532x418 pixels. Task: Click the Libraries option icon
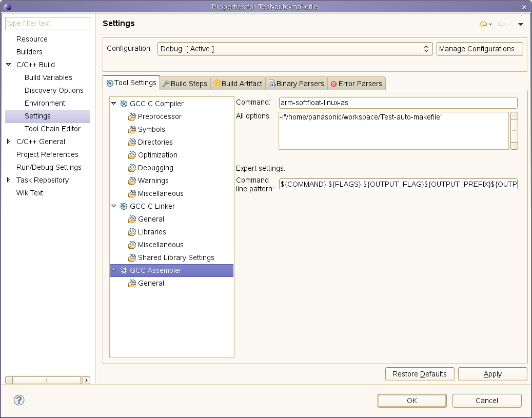coord(132,232)
